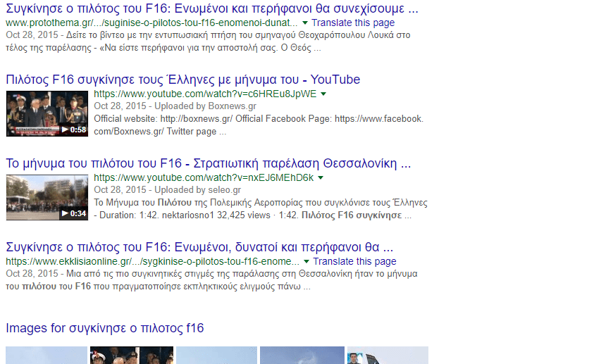This screenshot has height=364, width=613.
Task: Open the third image result thumbnail
Action: click(x=216, y=355)
